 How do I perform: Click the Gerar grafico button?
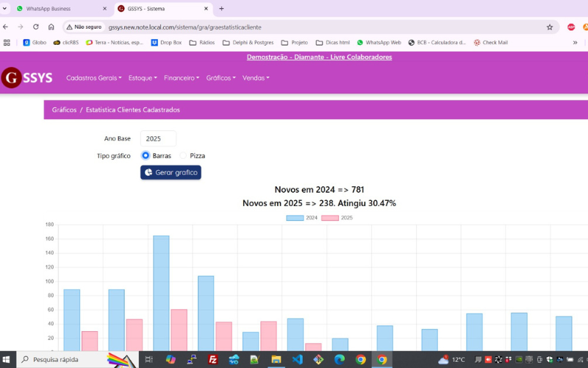tap(171, 172)
